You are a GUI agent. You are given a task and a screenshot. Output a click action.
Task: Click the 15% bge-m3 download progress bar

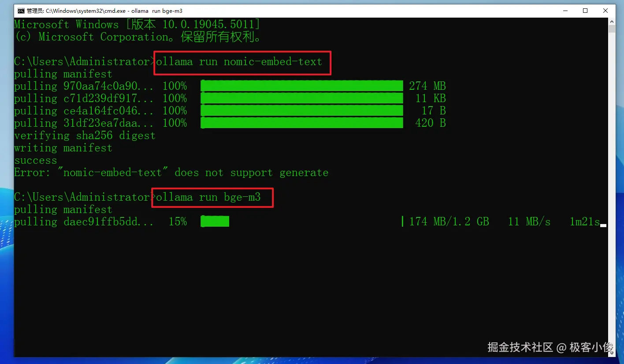point(302,221)
